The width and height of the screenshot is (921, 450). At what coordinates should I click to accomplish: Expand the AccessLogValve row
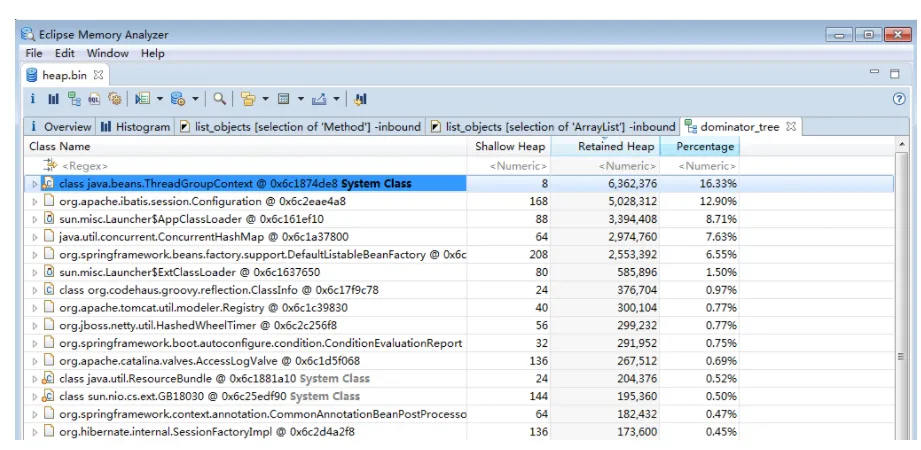35,360
